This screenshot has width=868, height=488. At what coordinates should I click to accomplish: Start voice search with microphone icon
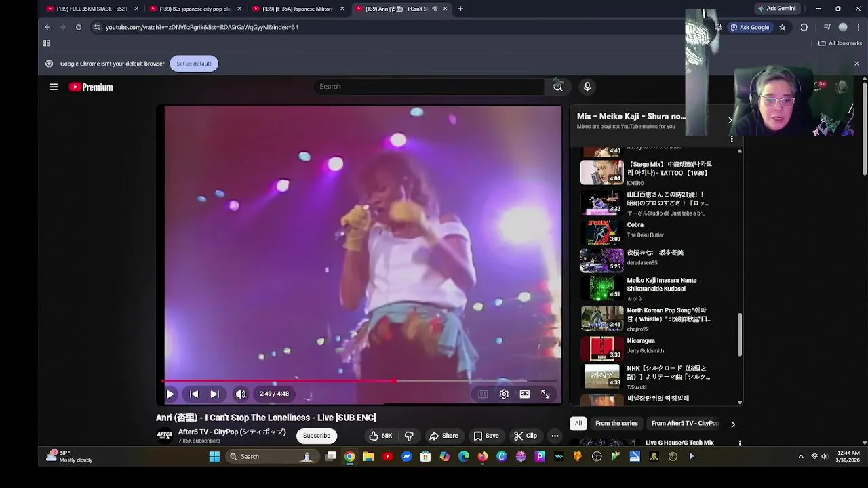click(x=587, y=87)
